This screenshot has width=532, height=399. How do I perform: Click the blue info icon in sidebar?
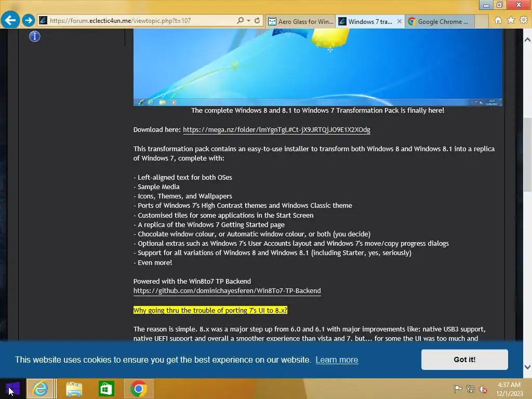pos(35,36)
